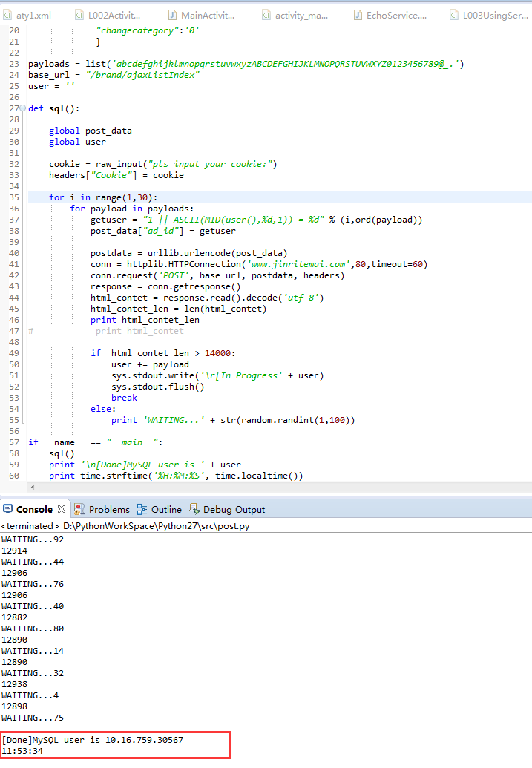
Task: Click the 'break' keyword line
Action: point(124,398)
